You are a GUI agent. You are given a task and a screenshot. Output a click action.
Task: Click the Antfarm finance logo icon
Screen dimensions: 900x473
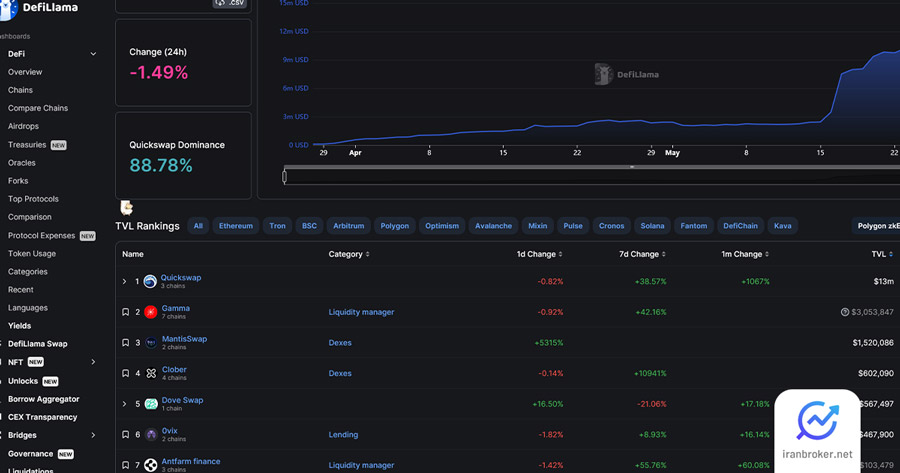150,465
